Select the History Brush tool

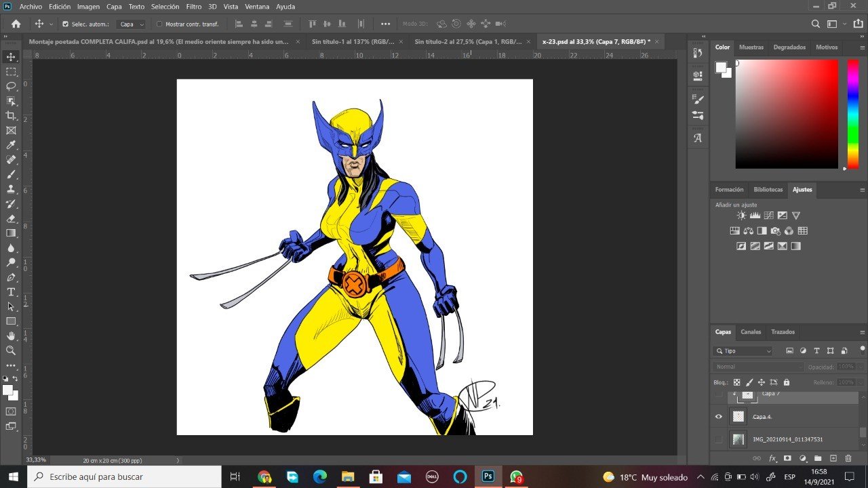(11, 204)
